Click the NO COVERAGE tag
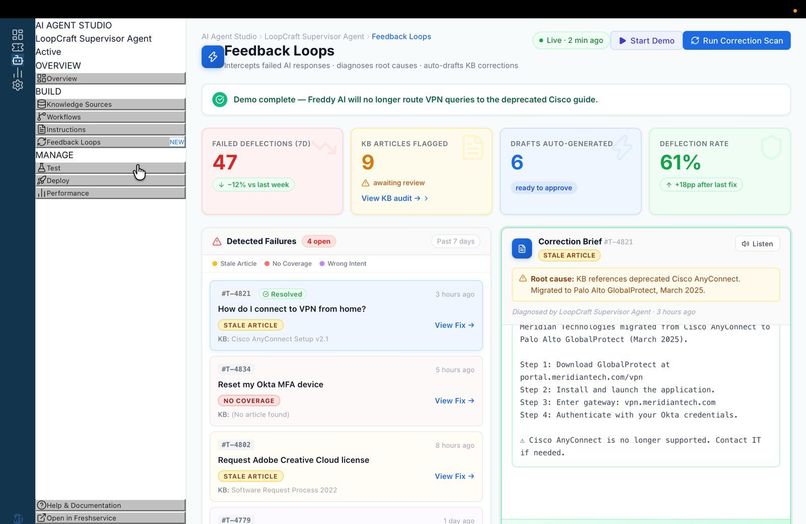This screenshot has width=806, height=524. (x=249, y=401)
